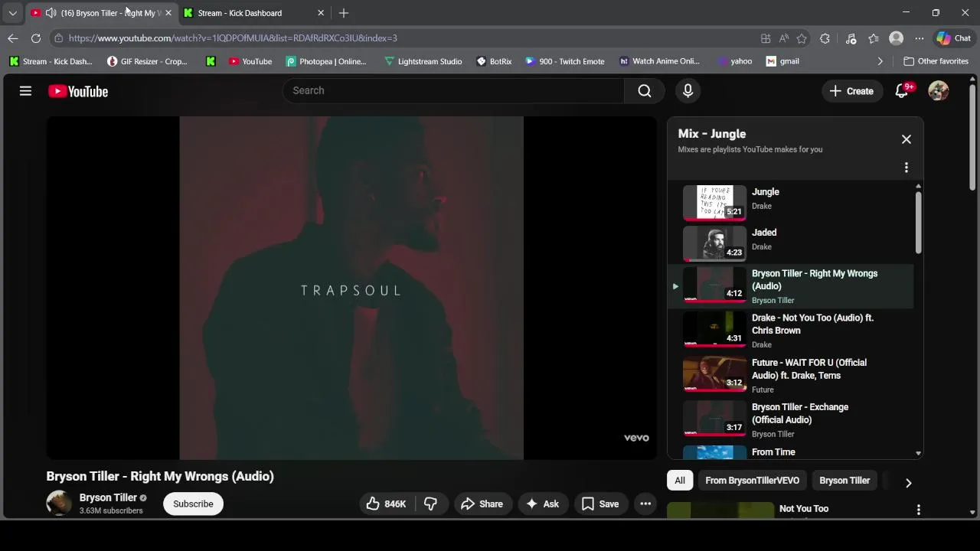
Task: Play Future - WAIT FOR U from playlist
Action: click(x=790, y=375)
